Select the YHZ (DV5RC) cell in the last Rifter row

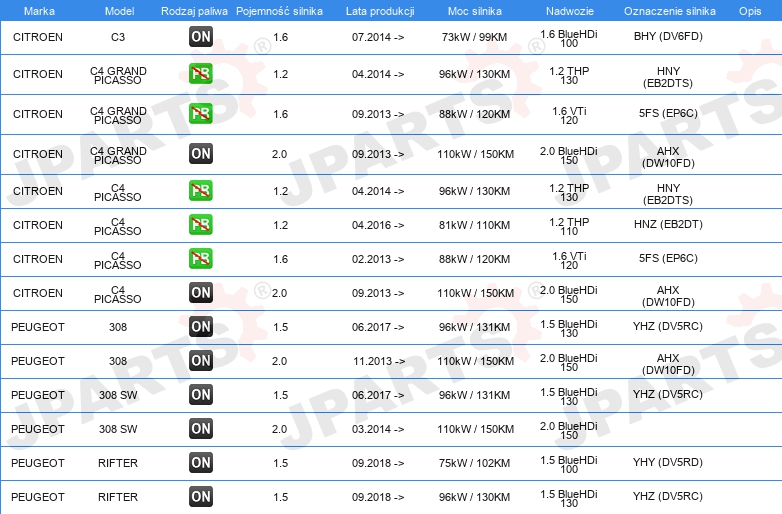pyautogui.click(x=668, y=496)
